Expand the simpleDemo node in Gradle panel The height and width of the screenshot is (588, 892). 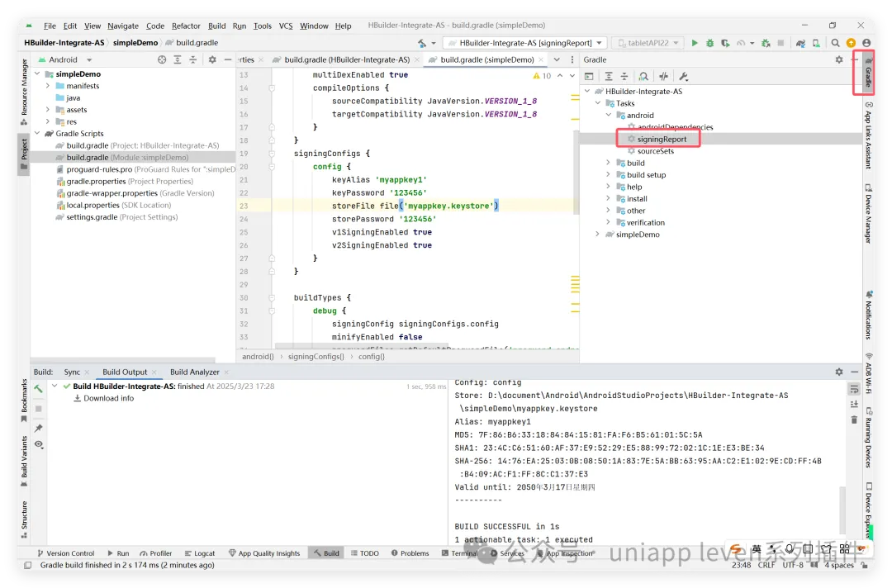(597, 235)
